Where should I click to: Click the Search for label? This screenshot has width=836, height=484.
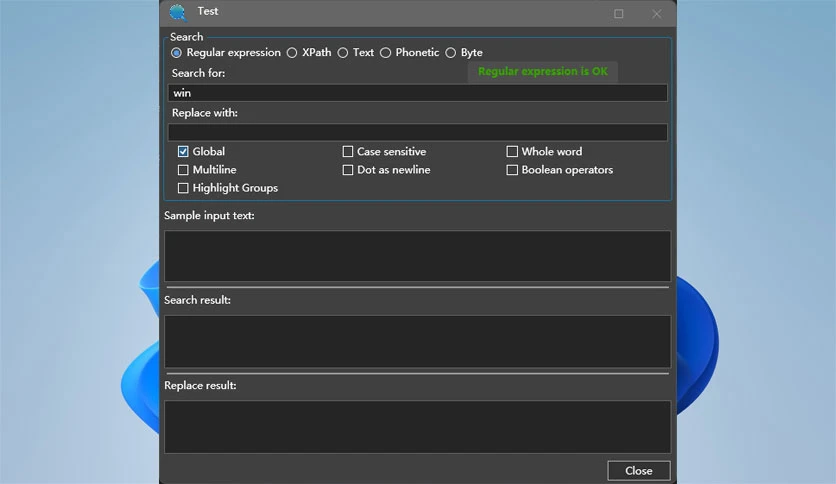point(198,73)
